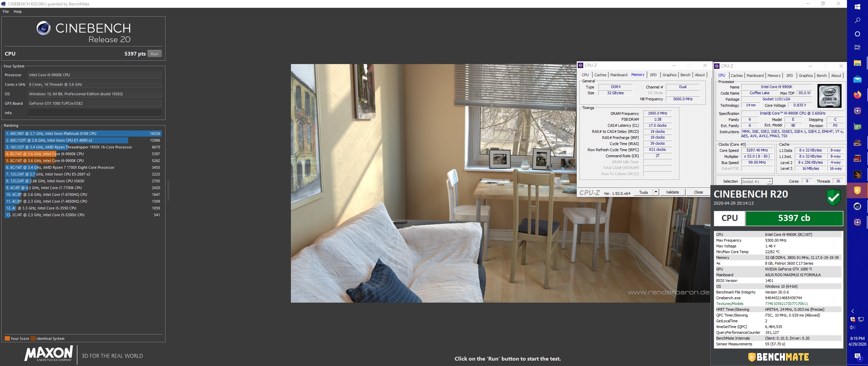This screenshot has height=366, width=868.
Task: Select the Threadripper 1950X ranking row
Action: coord(83,147)
